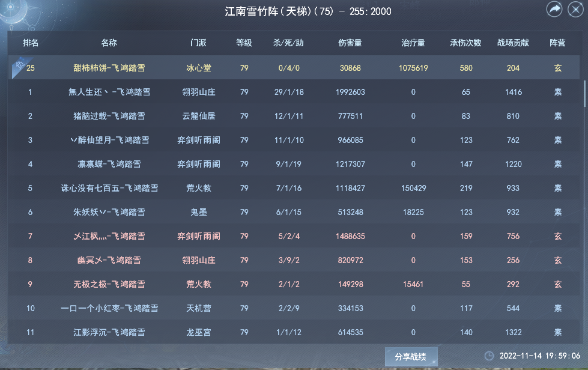Select player 甜柿柿饼-飞鸿踏雪
588x370 pixels.
tap(109, 68)
